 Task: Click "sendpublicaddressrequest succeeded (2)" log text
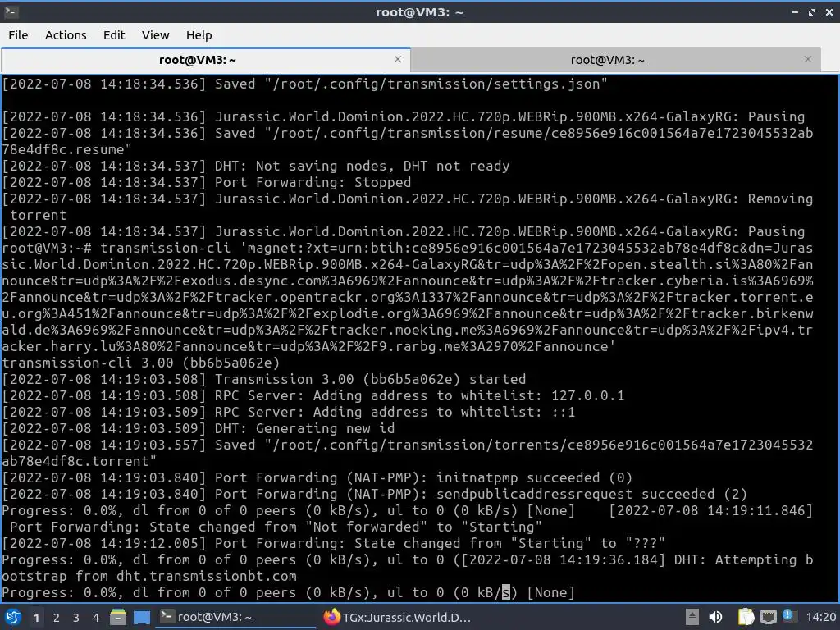click(x=591, y=494)
